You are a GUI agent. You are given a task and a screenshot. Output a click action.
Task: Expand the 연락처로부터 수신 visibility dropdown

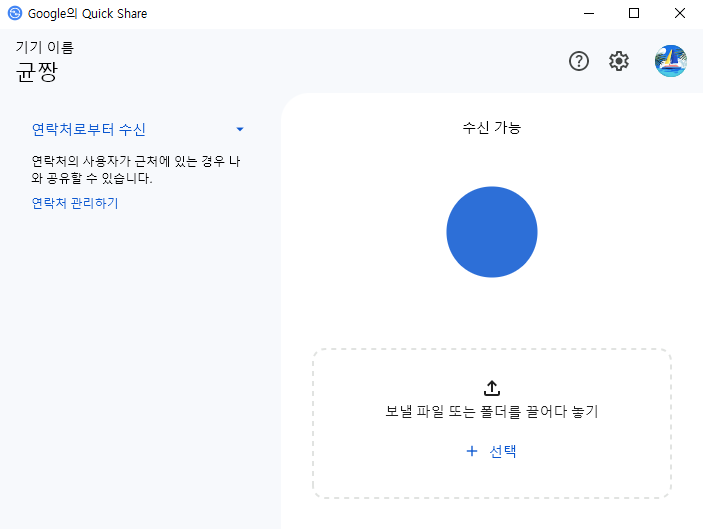pyautogui.click(x=138, y=130)
